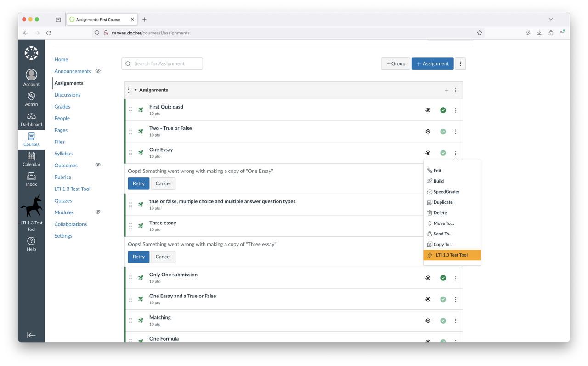Retry copying the One Essay assignment

[138, 183]
